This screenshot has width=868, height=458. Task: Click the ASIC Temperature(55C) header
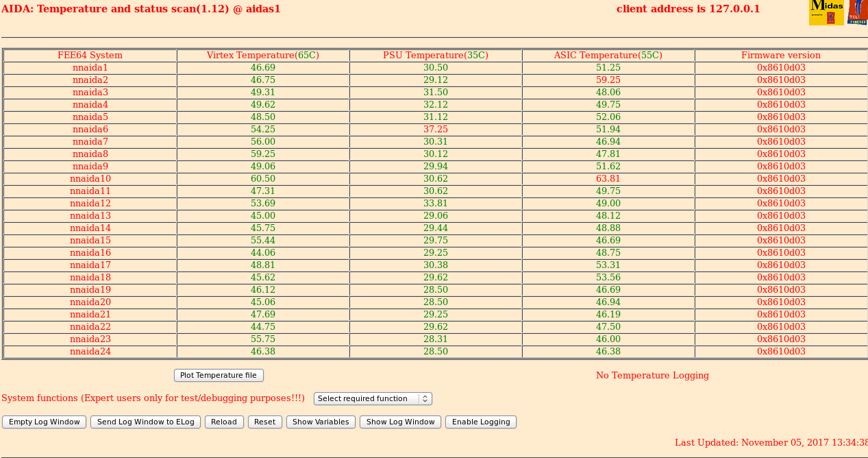click(x=608, y=55)
